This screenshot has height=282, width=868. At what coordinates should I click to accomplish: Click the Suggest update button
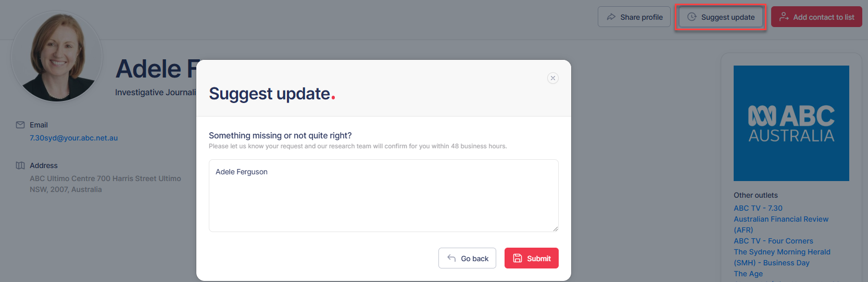[721, 17]
